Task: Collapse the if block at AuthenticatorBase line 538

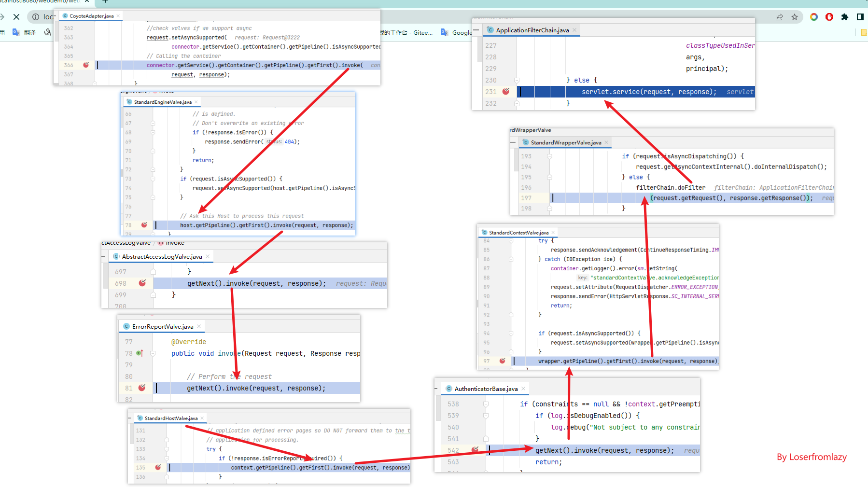Action: (x=486, y=404)
